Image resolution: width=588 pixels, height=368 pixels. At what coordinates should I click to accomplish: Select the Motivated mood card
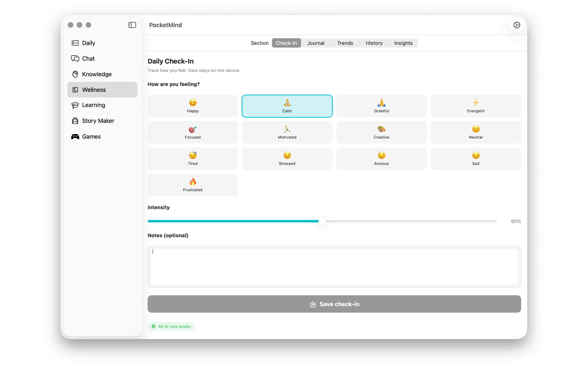click(287, 132)
